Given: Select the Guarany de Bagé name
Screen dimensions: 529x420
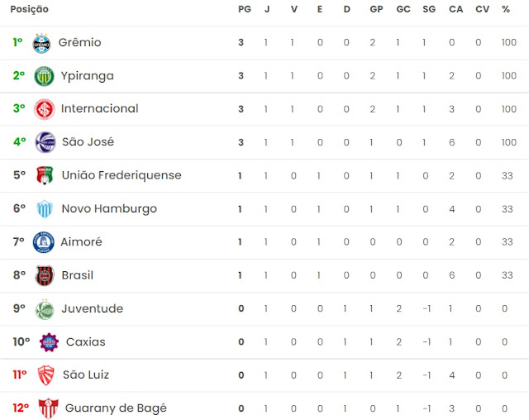Looking at the screenshot, I should click(116, 408).
